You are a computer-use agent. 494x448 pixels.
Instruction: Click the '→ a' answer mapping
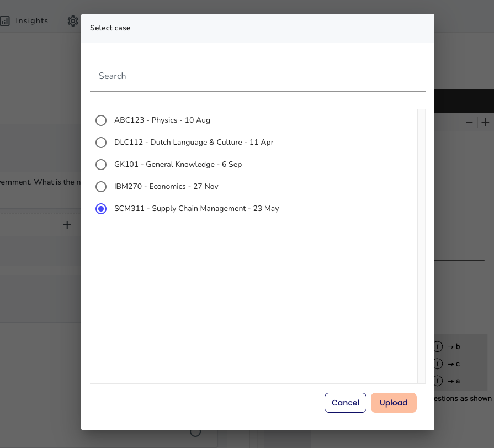(x=454, y=381)
